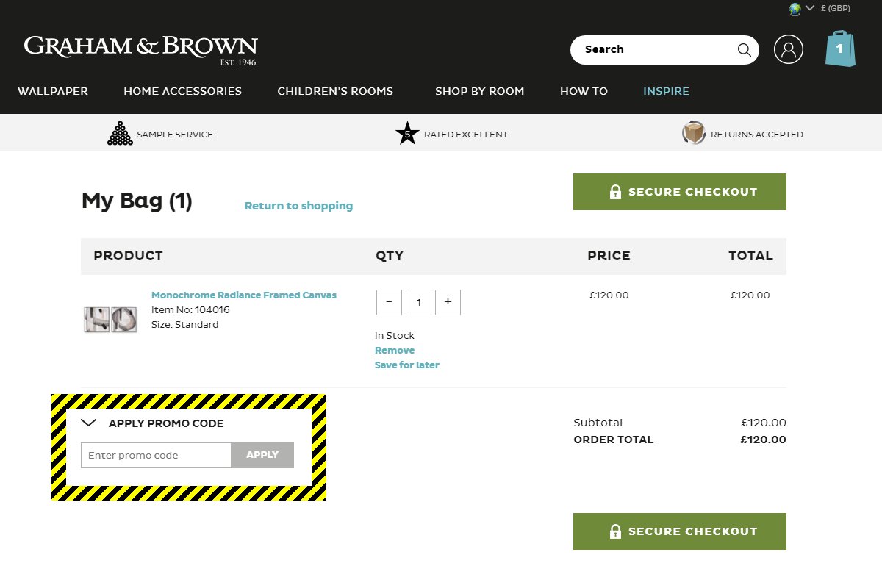The image size is (882, 588).
Task: Click the Sample Service swatch pyramid icon
Action: click(120, 134)
